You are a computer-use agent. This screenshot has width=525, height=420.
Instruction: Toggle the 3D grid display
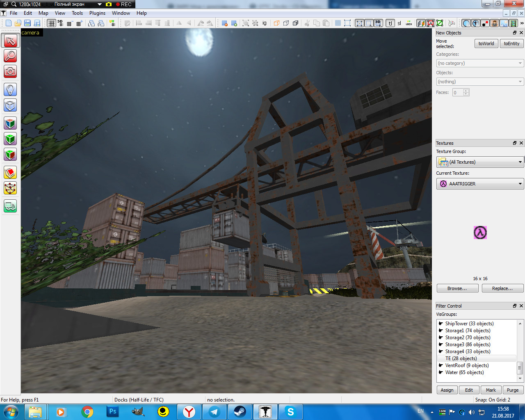pyautogui.click(x=60, y=23)
